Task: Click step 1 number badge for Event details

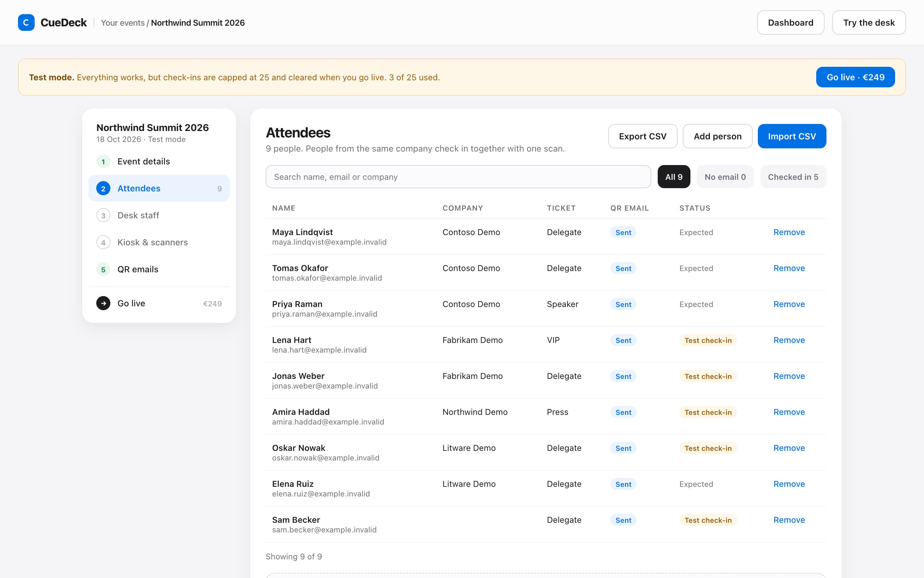Action: coord(103,161)
